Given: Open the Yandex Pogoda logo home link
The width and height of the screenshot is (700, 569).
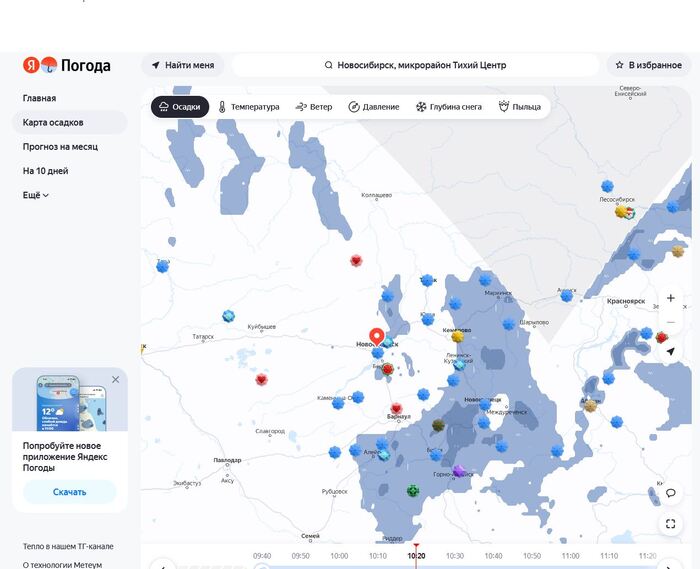Looking at the screenshot, I should coord(67,65).
